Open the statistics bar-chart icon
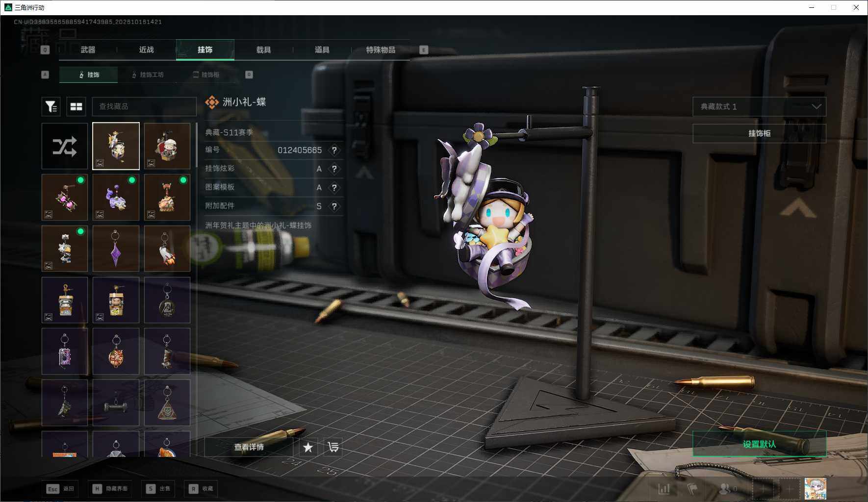The height and width of the screenshot is (502, 868). click(664, 489)
